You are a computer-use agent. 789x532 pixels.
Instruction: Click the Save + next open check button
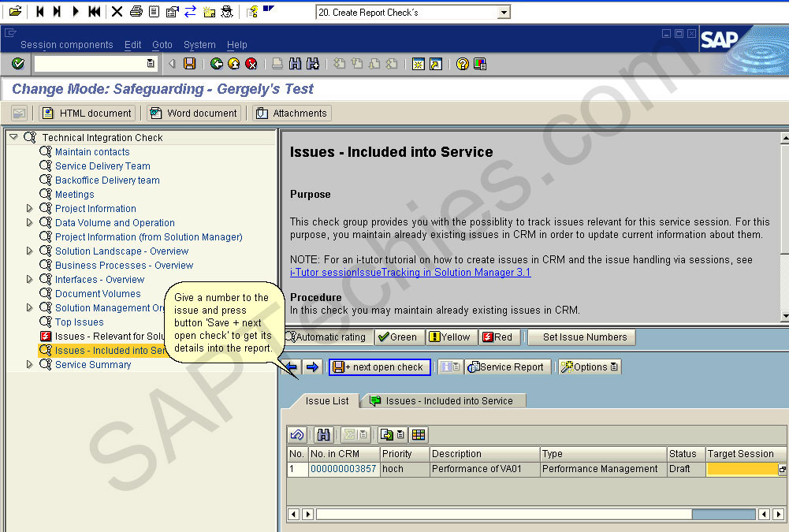tap(379, 367)
